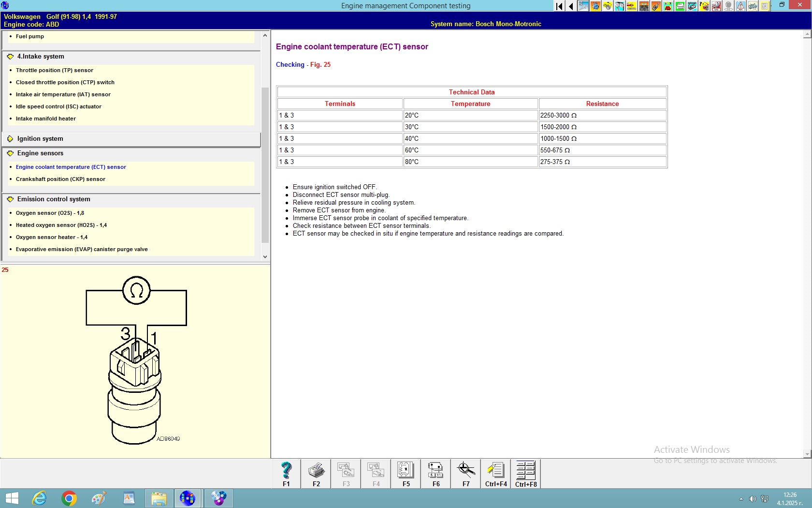Click the Ctrl+F8 table list button

pos(526,474)
